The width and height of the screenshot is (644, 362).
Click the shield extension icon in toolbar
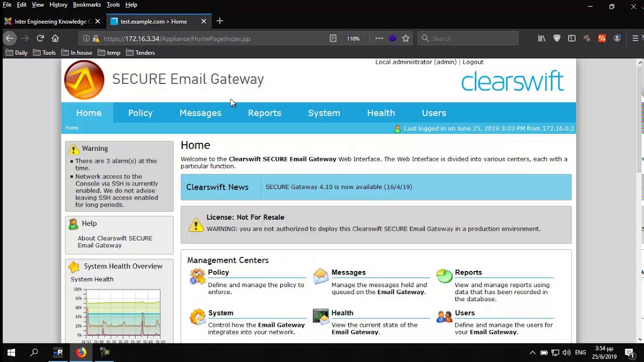click(557, 38)
